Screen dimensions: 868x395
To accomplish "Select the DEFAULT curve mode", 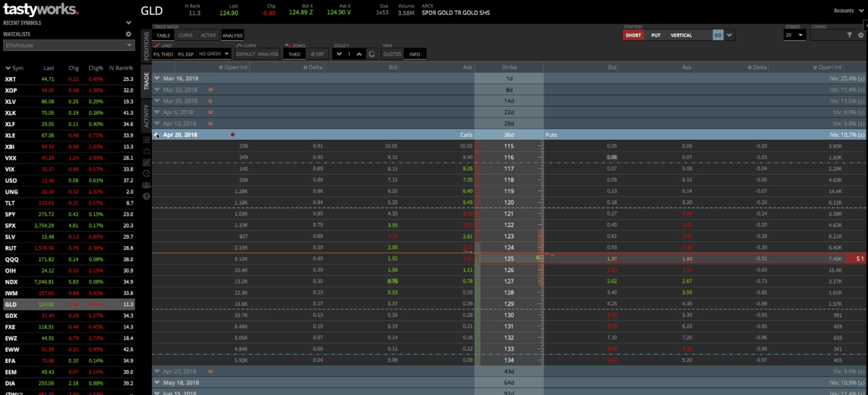I will point(245,54).
